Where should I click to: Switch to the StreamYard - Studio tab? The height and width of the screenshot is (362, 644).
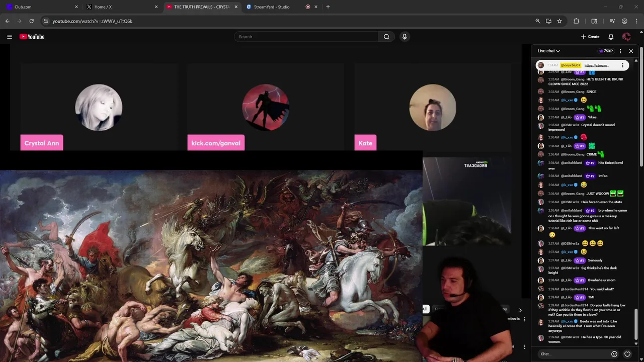[282, 7]
